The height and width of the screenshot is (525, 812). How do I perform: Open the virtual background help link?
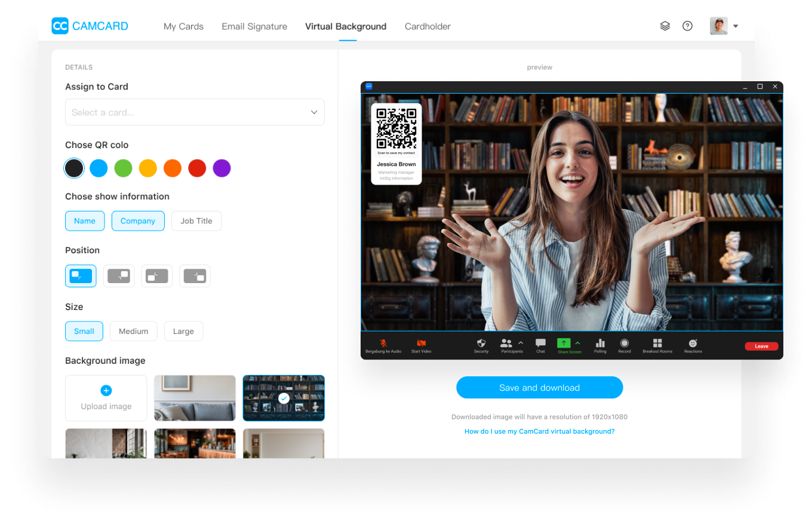tap(539, 431)
